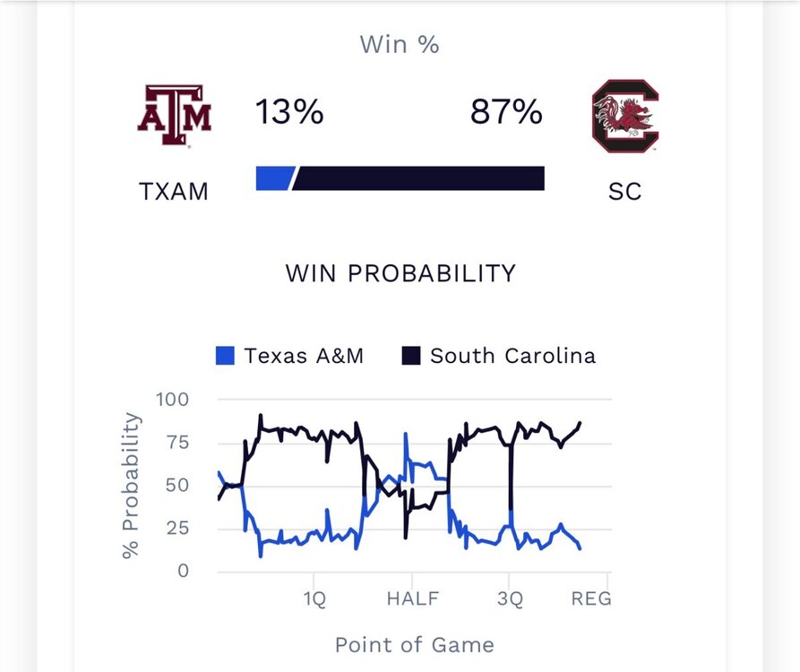
Task: Select the South Carolina legend label
Action: pyautogui.click(x=512, y=356)
